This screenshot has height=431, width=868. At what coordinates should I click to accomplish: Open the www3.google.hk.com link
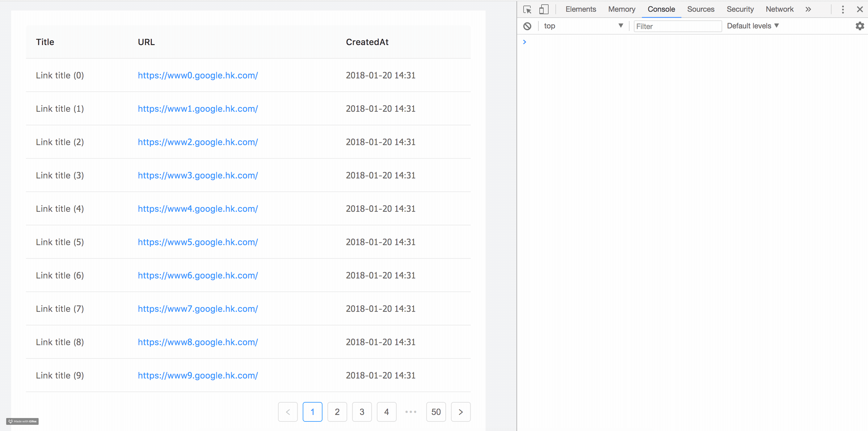coord(198,175)
